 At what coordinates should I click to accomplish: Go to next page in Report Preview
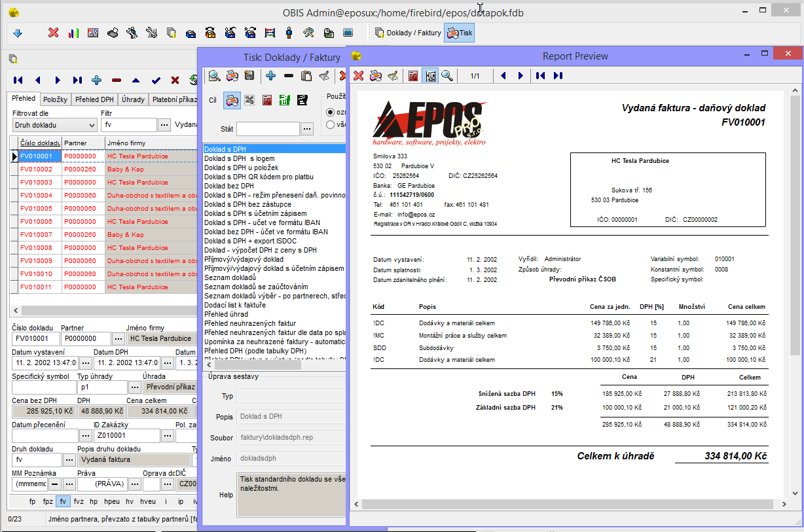pyautogui.click(x=521, y=76)
